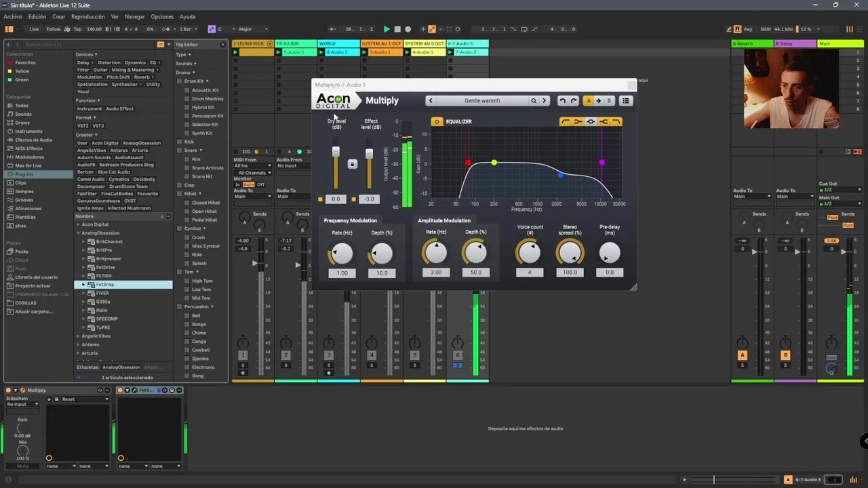This screenshot has width=868, height=488.
Task: Open the Moduladores category
Action: (x=28, y=157)
